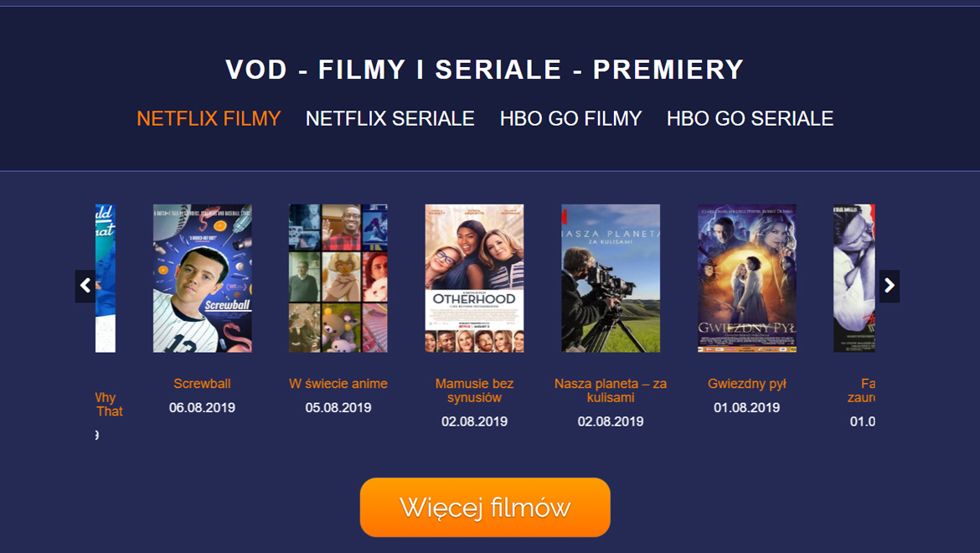Viewport: 980px width, 553px height.
Task: Follow the Screwball title link
Action: (x=202, y=384)
